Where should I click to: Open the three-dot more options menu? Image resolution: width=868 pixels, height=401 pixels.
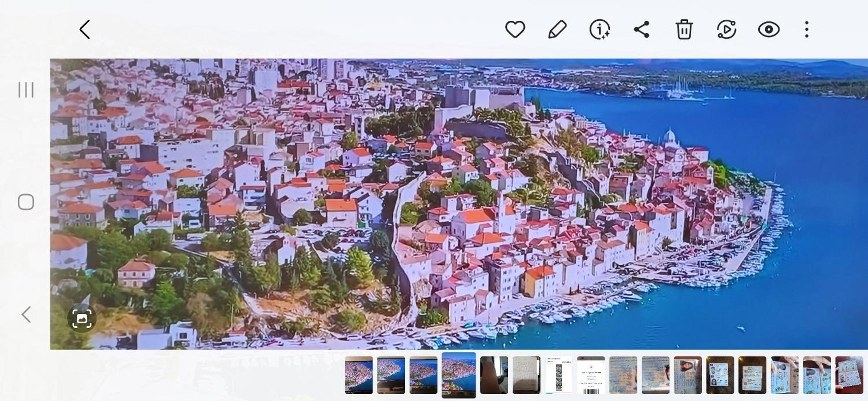[x=807, y=29]
